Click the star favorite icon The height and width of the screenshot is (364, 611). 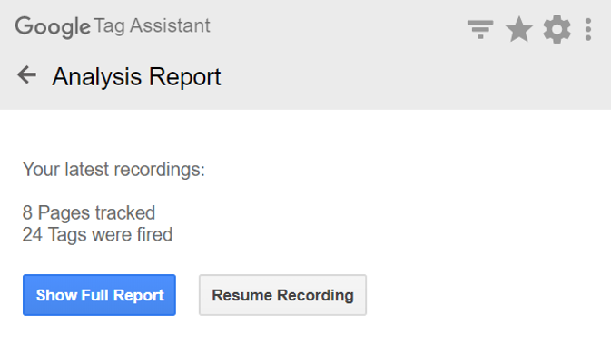[x=518, y=29]
